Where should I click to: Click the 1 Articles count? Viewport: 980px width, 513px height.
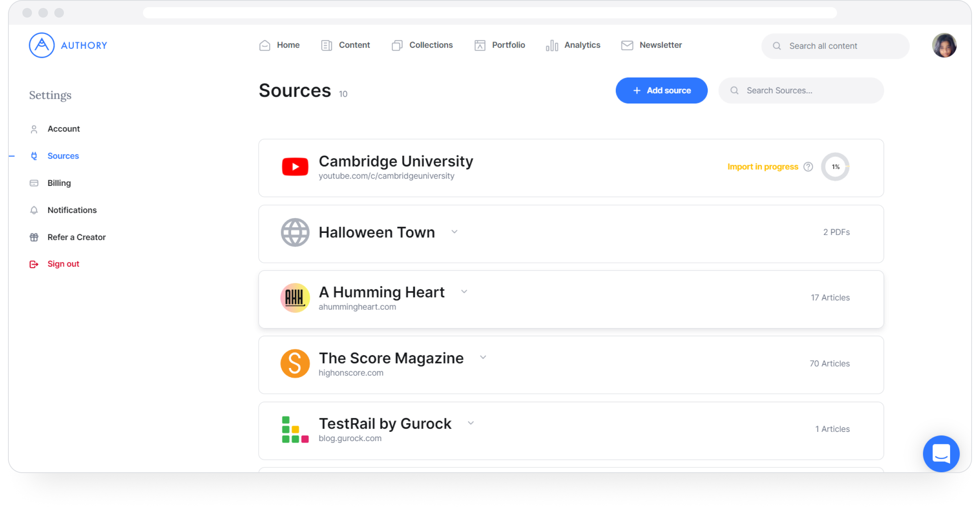[x=832, y=429]
